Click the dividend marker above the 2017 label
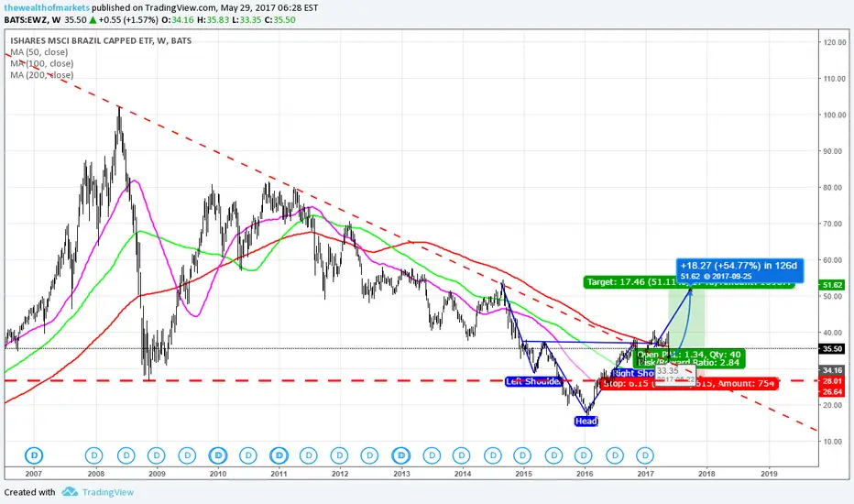 click(645, 455)
